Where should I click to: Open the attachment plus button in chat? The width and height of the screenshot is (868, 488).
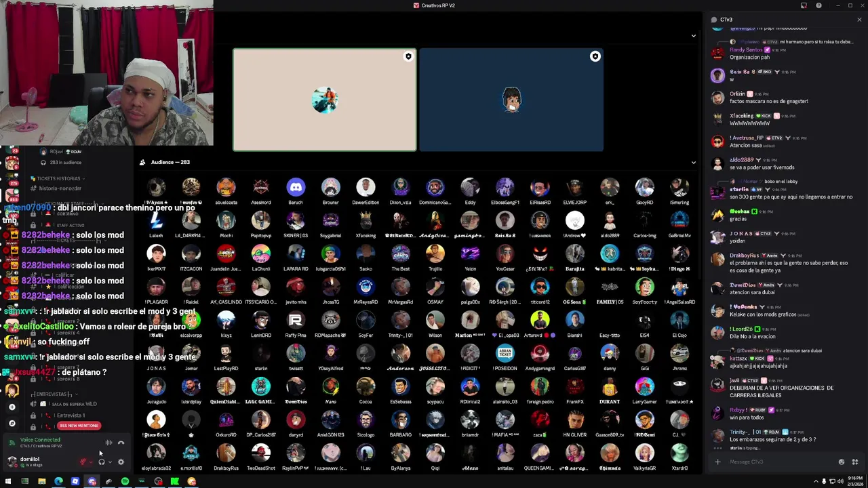[x=717, y=462]
